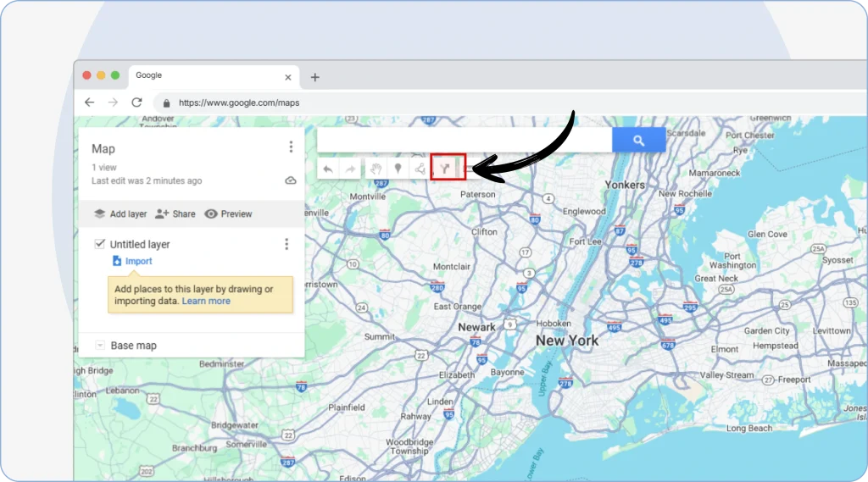Click the New York map label
Screen dimensions: 868x482
coord(567,341)
